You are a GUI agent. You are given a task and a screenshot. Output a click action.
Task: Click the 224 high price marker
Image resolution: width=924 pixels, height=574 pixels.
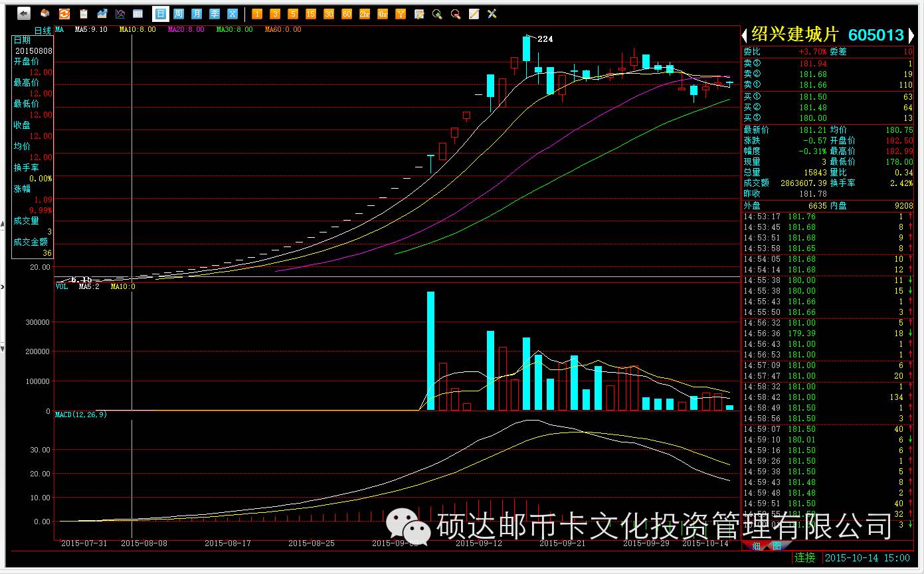click(x=545, y=39)
